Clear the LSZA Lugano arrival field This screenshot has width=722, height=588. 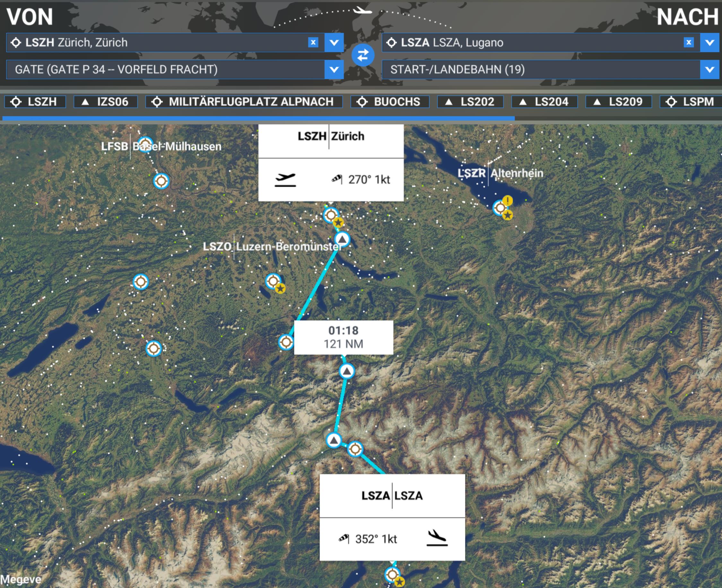click(x=689, y=42)
